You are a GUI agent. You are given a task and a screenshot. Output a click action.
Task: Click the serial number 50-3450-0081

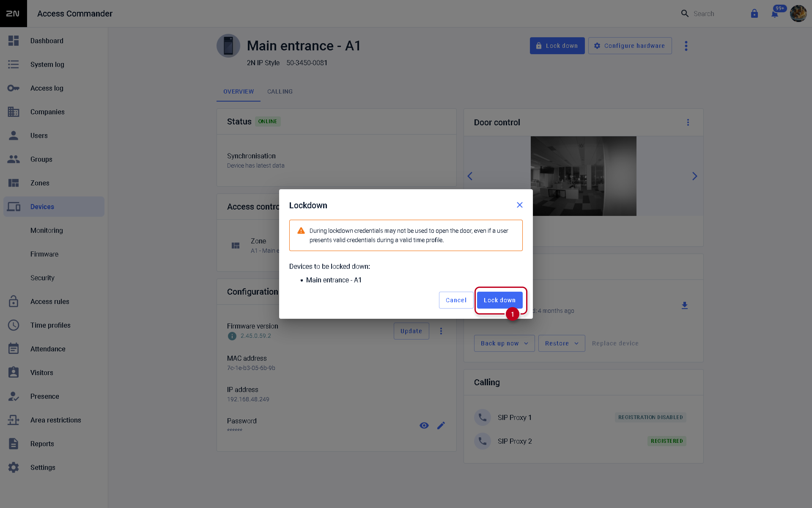point(307,63)
